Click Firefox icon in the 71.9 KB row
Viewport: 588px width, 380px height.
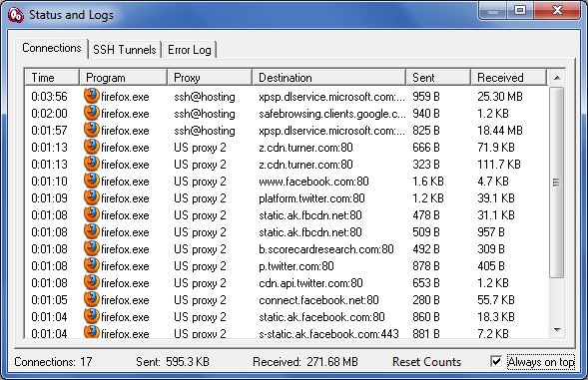tap(92, 147)
